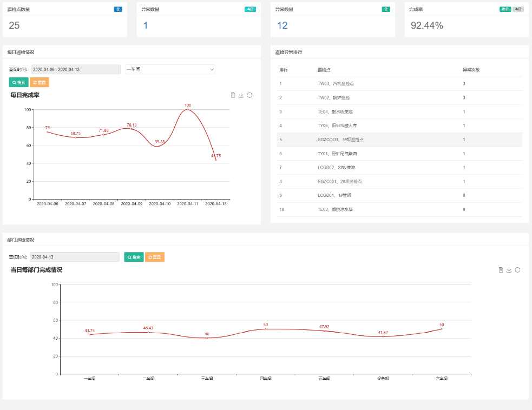
Task: Click the 今日 badge on 异常数量 card
Action: pos(250,9)
